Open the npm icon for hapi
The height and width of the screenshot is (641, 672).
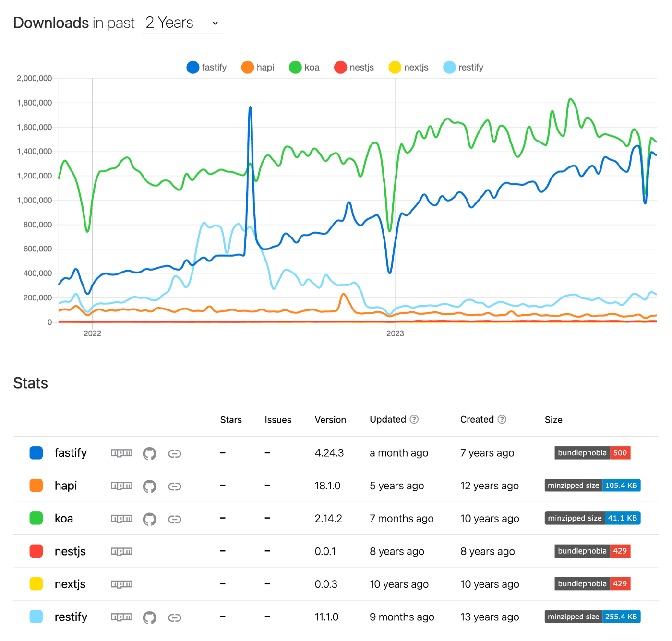(x=121, y=486)
